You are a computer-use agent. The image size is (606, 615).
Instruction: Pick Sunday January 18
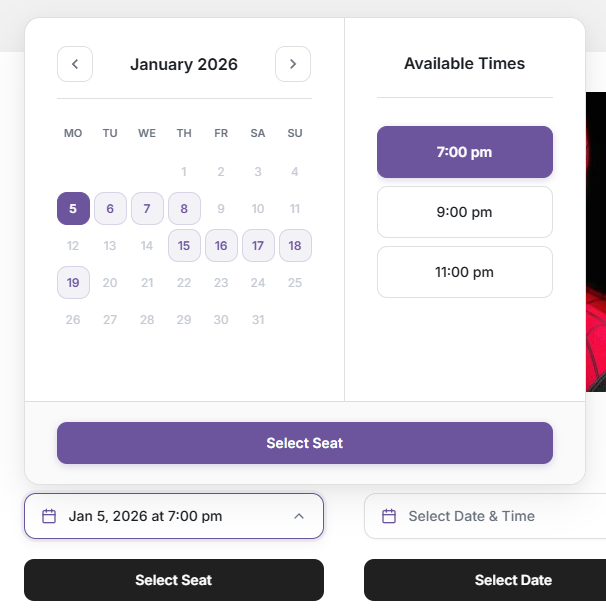coord(295,246)
